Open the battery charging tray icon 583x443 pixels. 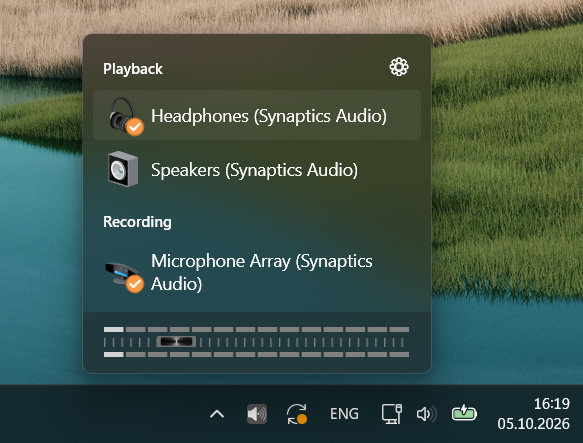(464, 413)
